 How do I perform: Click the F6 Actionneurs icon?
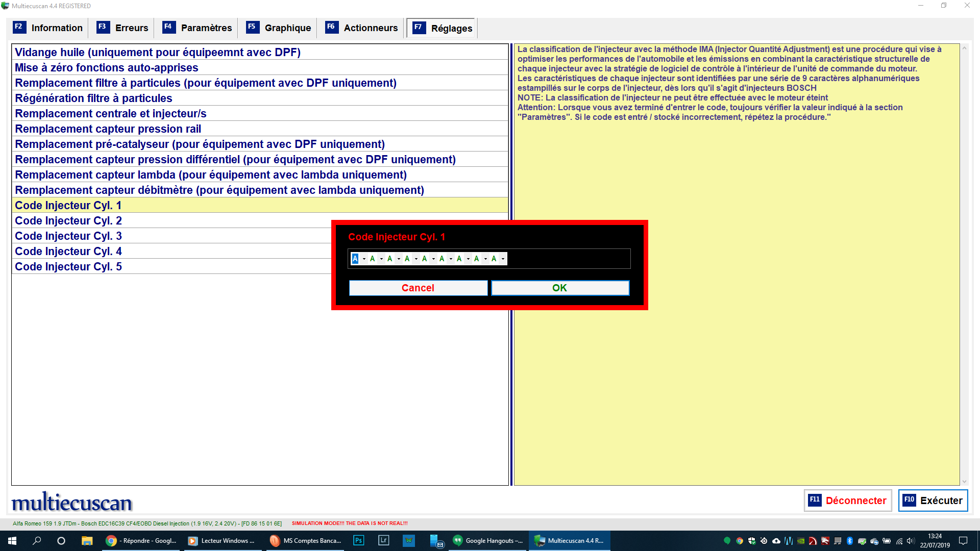[331, 27]
